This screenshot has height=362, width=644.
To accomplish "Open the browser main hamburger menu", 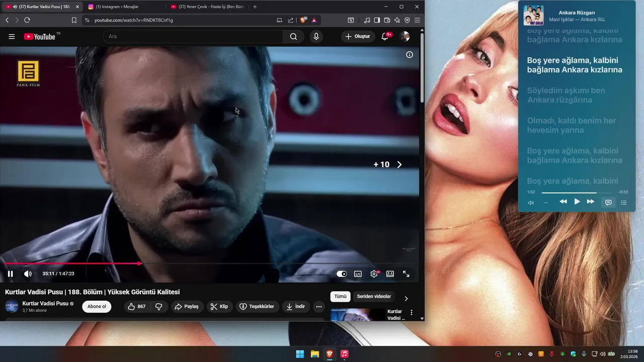I will [x=417, y=20].
